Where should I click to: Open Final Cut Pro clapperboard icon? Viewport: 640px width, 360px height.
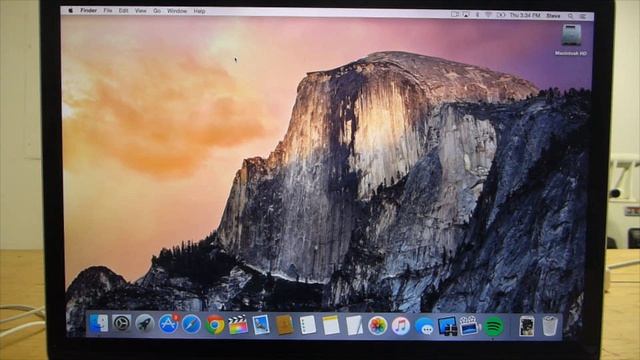tap(238, 325)
